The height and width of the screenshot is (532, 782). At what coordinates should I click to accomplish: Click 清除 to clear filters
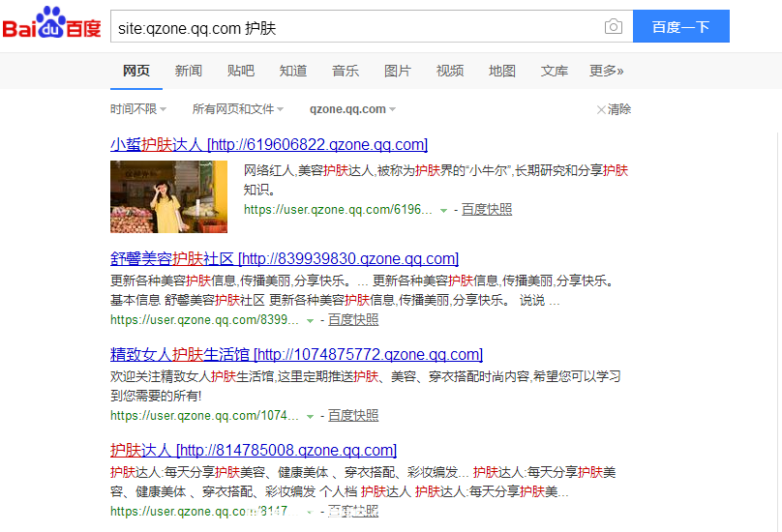click(x=614, y=109)
